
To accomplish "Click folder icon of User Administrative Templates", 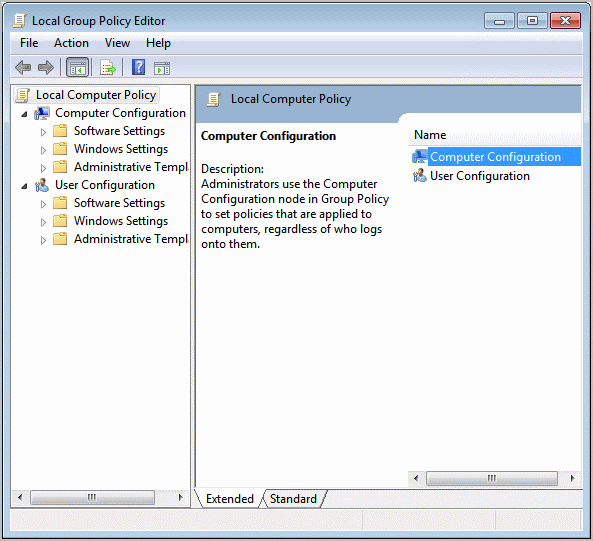I will coord(60,239).
